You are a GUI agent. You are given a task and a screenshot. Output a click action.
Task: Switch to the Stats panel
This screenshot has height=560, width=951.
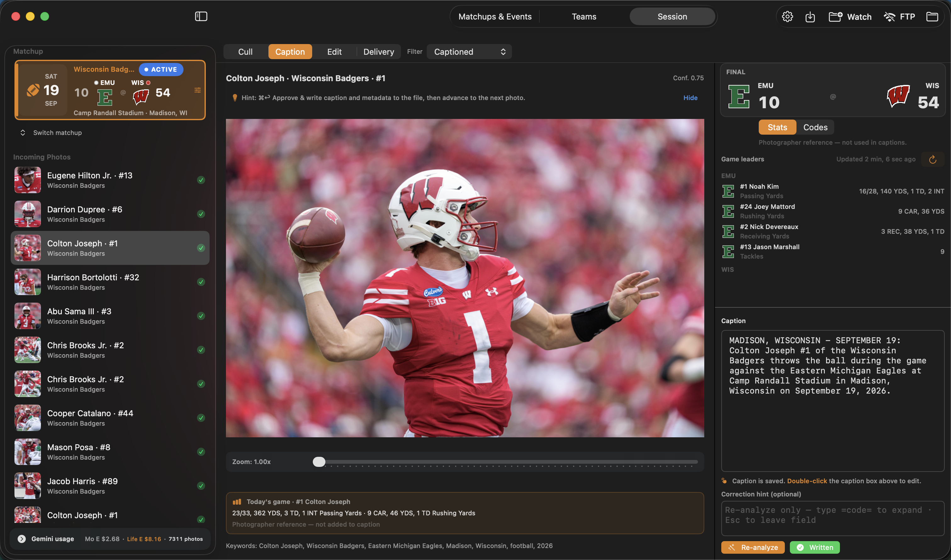(777, 127)
